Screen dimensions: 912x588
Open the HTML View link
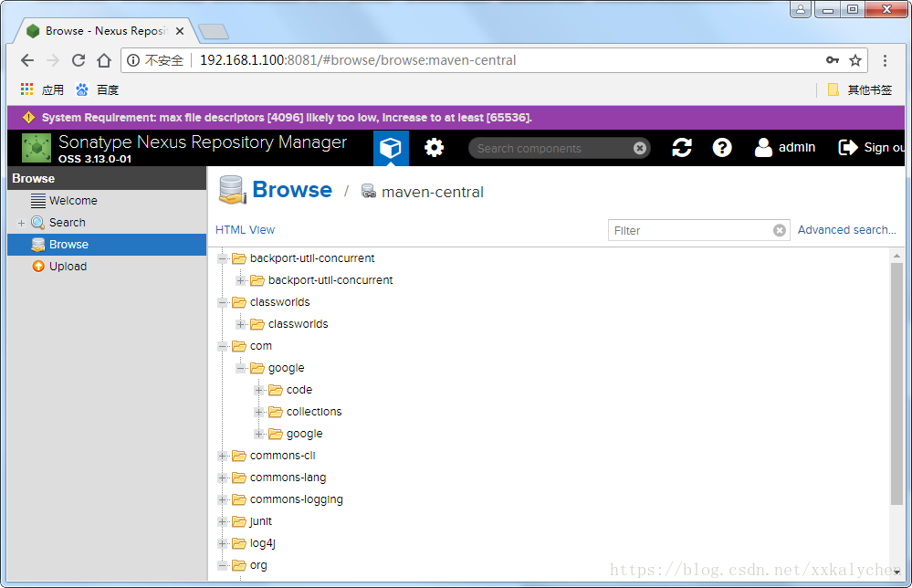click(245, 230)
